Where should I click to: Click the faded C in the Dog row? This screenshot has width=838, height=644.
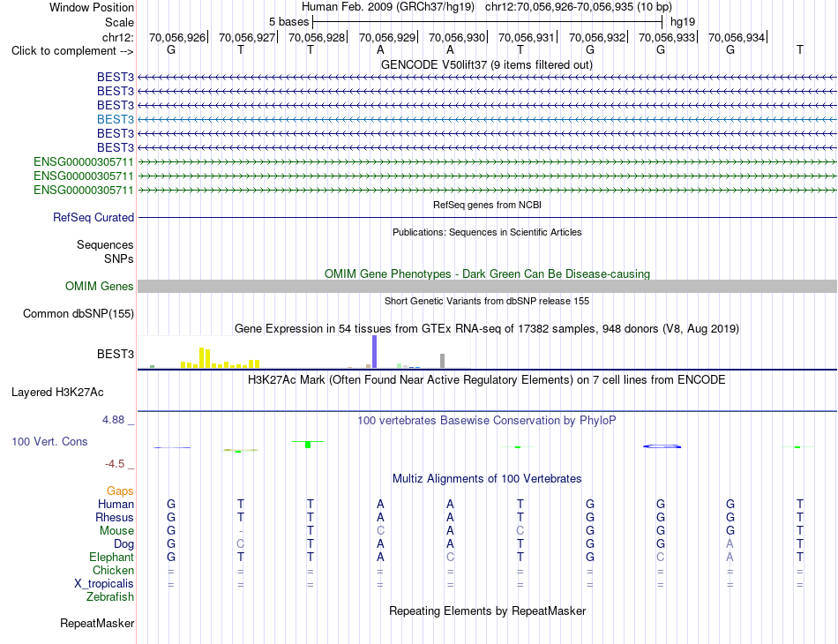[x=241, y=543]
